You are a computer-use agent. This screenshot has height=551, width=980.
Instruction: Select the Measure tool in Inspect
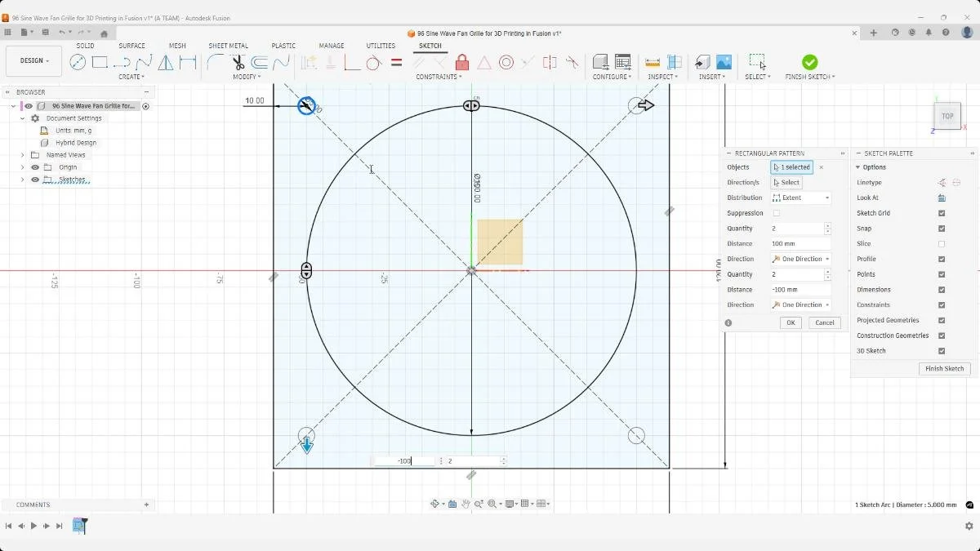[653, 62]
